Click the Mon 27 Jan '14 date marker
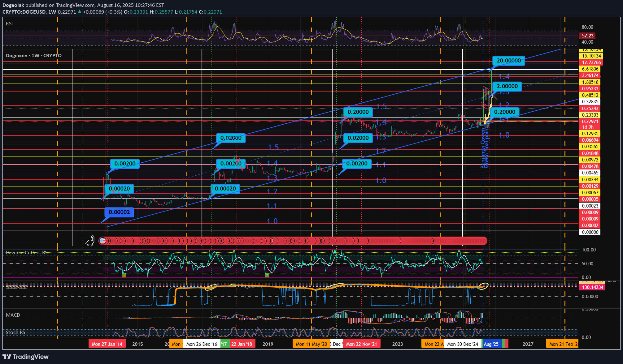Viewport: 623px width, 364px height. point(107,344)
